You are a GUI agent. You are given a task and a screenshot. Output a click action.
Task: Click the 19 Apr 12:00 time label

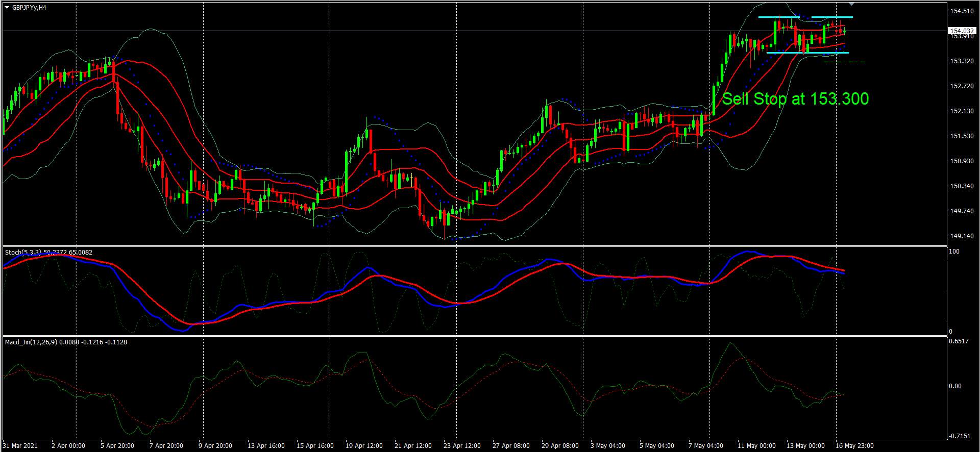click(364, 446)
